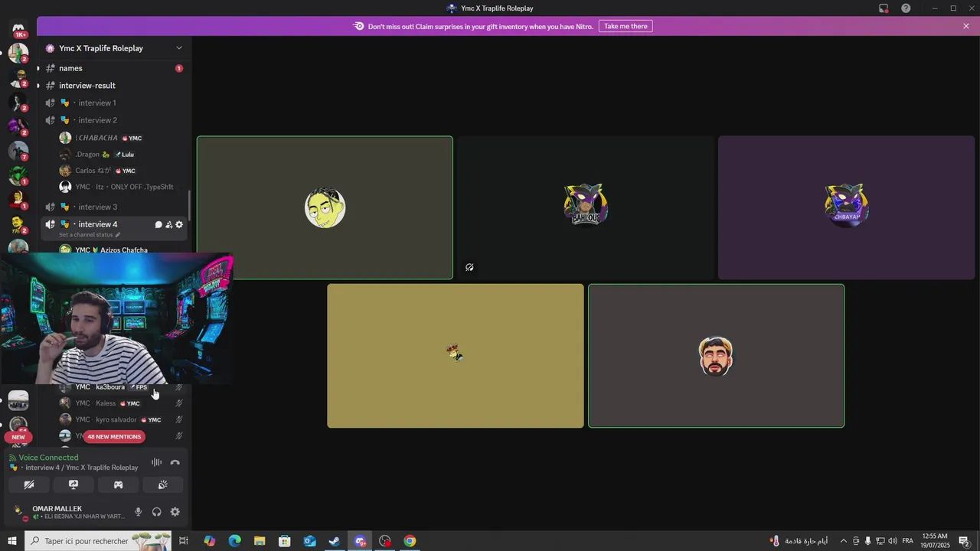Open Task View on taskbar
This screenshot has height=551, width=980.
coord(184,541)
